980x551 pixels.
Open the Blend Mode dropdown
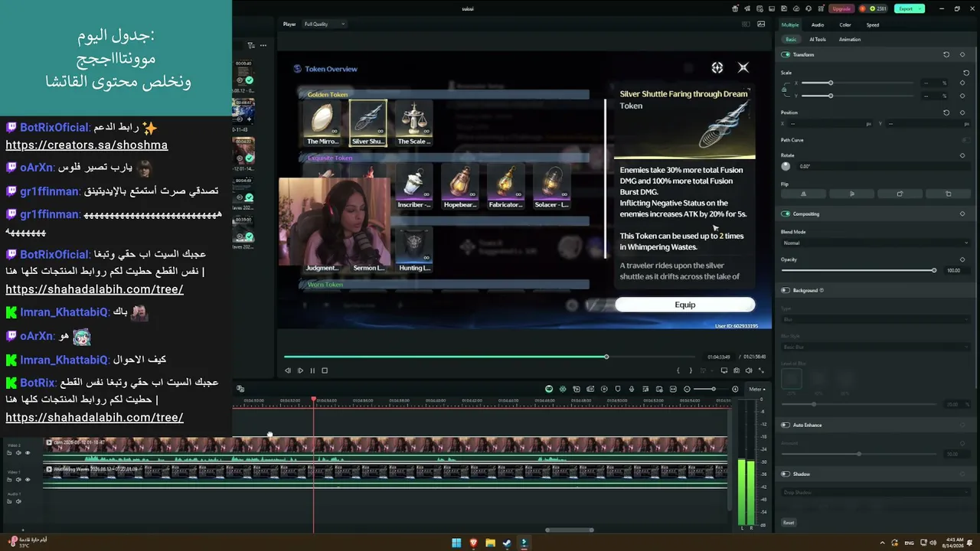coord(875,243)
